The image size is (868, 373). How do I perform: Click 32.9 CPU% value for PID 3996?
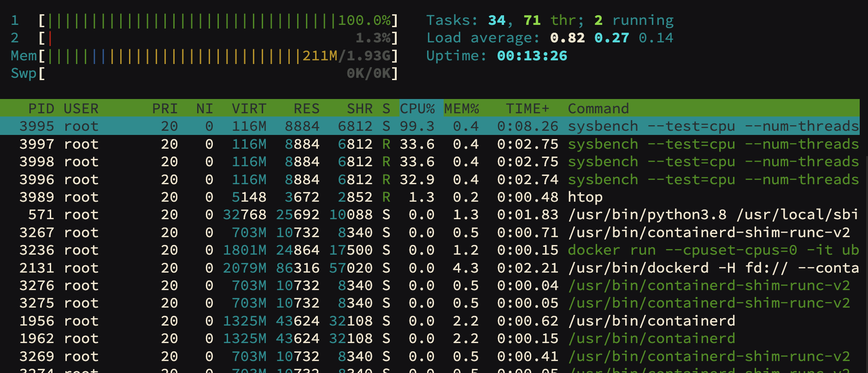pos(417,180)
